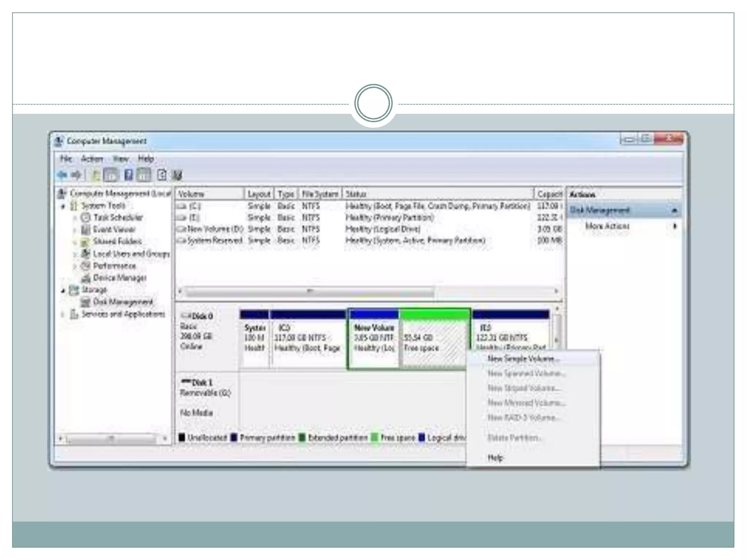Collapse the Disk Management actions header
This screenshot has width=747, height=560.
coord(674,210)
